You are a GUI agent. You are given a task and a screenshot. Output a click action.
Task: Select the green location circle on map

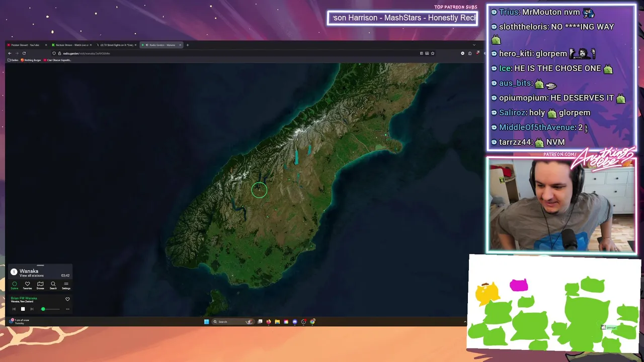(259, 190)
